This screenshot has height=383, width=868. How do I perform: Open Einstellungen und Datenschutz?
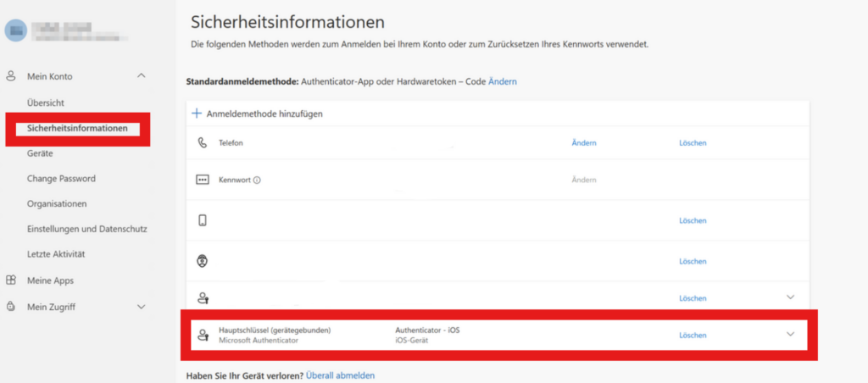point(87,229)
